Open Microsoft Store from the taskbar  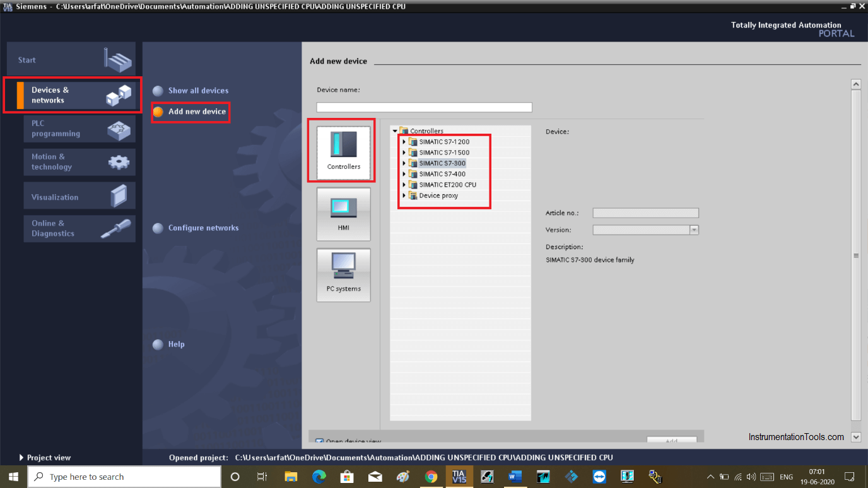tap(347, 477)
